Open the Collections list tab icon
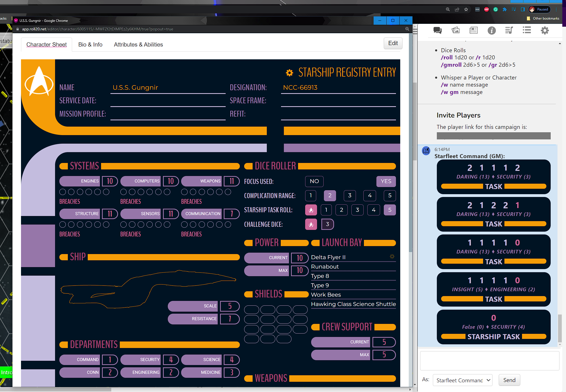The width and height of the screenshot is (566, 392). click(x=527, y=30)
